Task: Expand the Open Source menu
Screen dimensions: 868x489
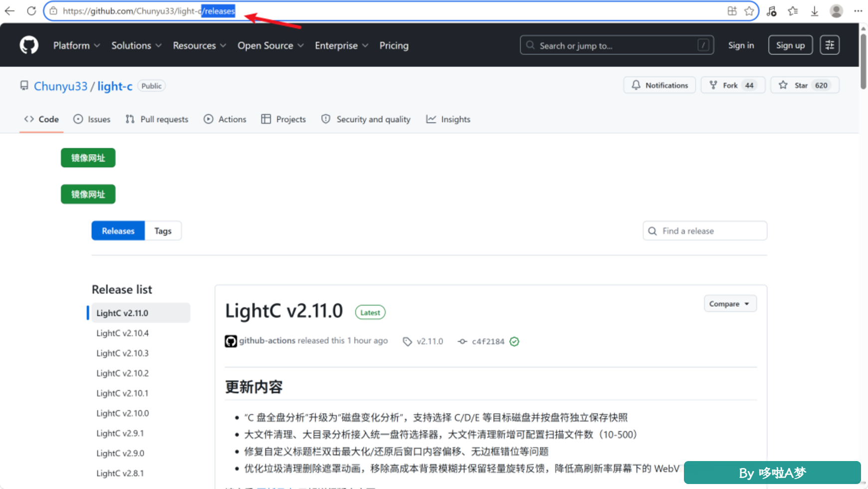Action: 270,45
